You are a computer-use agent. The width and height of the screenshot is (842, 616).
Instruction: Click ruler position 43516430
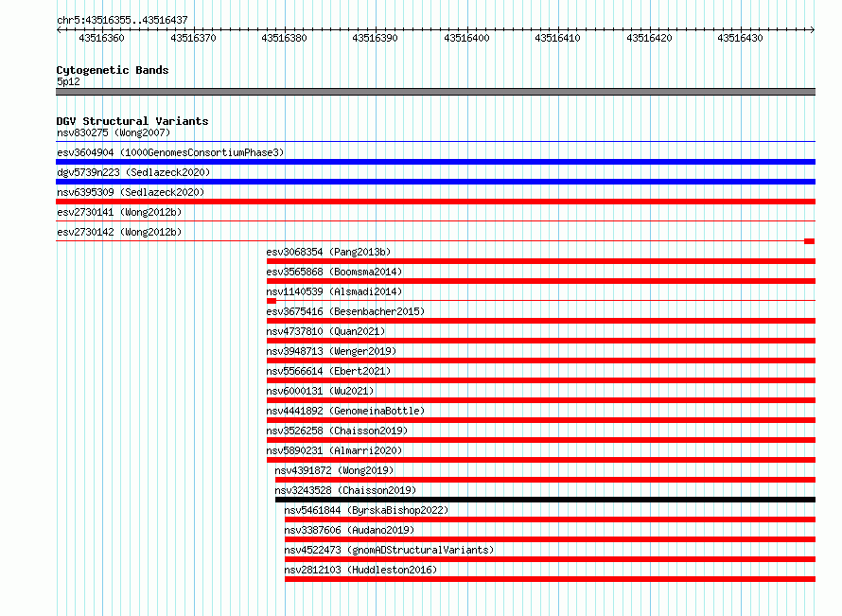click(740, 38)
